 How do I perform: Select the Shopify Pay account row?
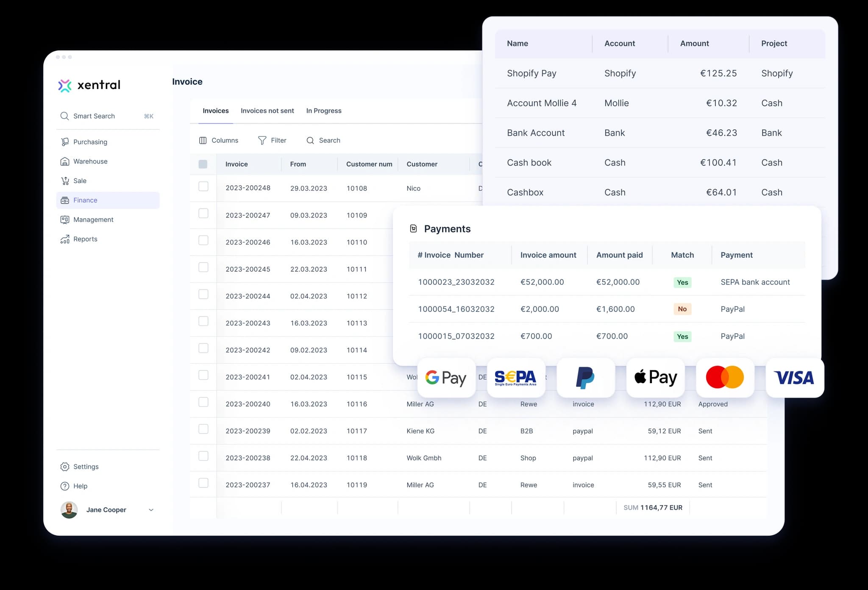[660, 73]
